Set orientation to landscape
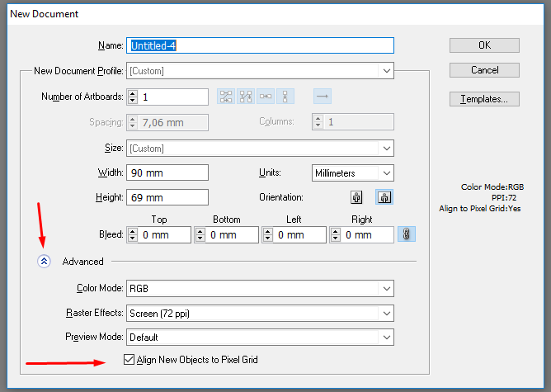Image resolution: width=551 pixels, height=392 pixels. point(383,198)
